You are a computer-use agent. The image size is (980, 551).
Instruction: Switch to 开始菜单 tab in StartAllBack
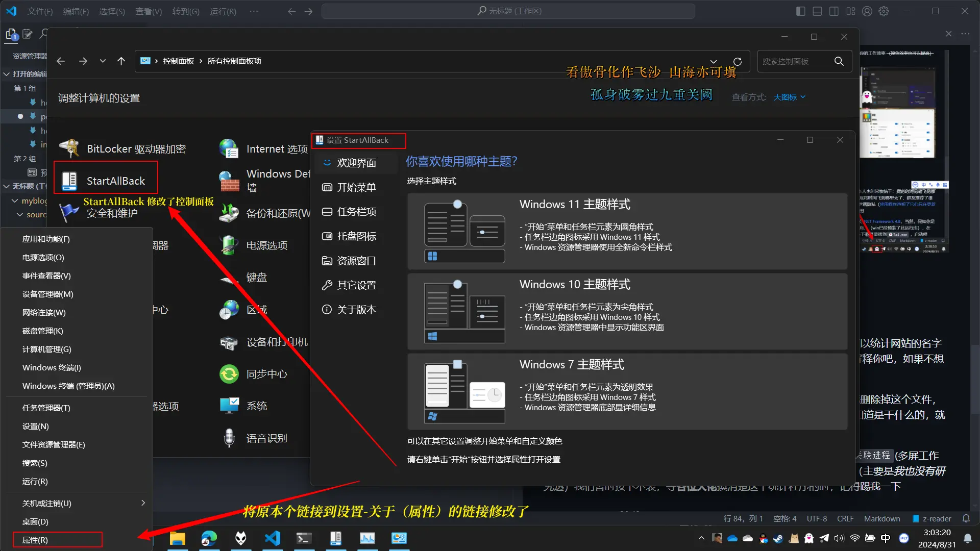(x=356, y=187)
